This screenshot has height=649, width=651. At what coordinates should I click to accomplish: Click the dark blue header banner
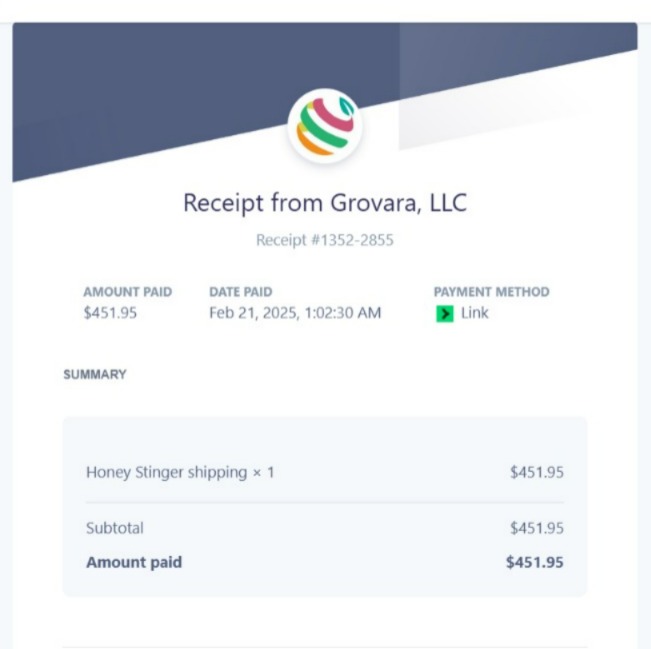point(166,83)
